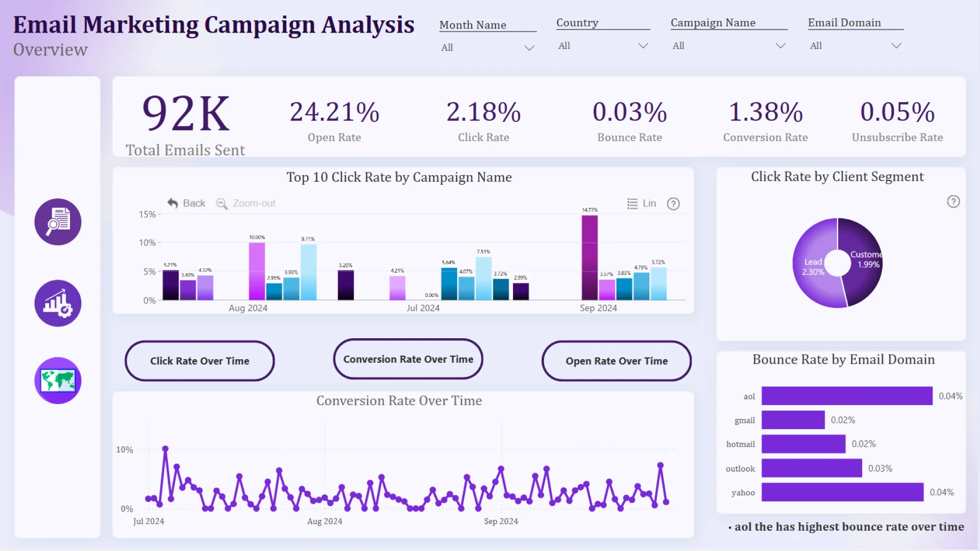Show Conversion Rate Over Time chart

pyautogui.click(x=408, y=359)
